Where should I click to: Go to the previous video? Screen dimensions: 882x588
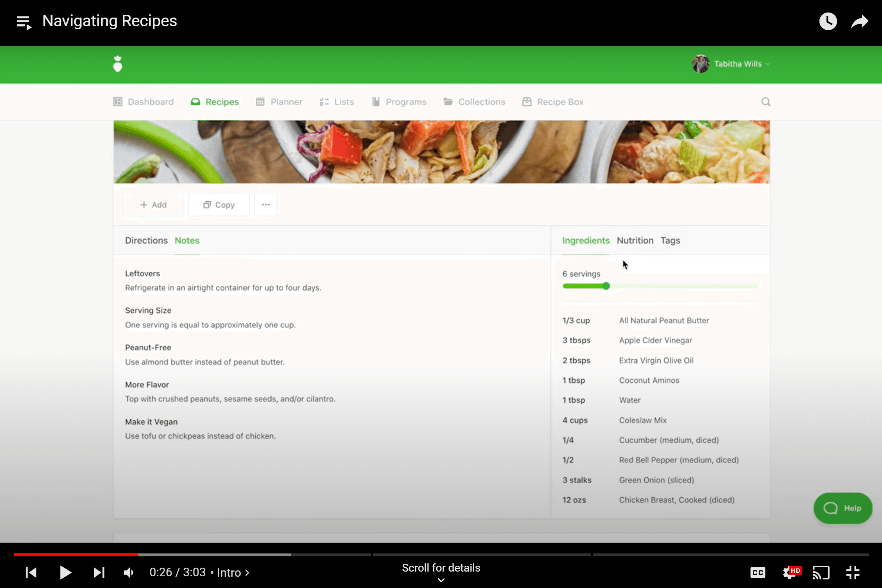coord(31,573)
